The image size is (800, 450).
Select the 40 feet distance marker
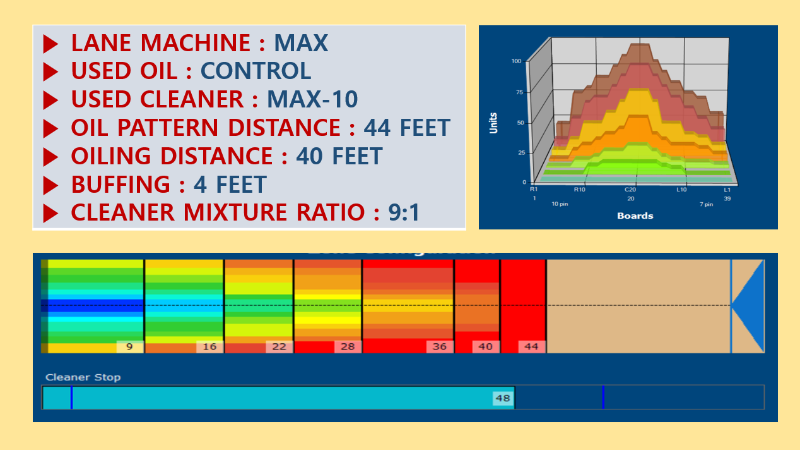(485, 346)
